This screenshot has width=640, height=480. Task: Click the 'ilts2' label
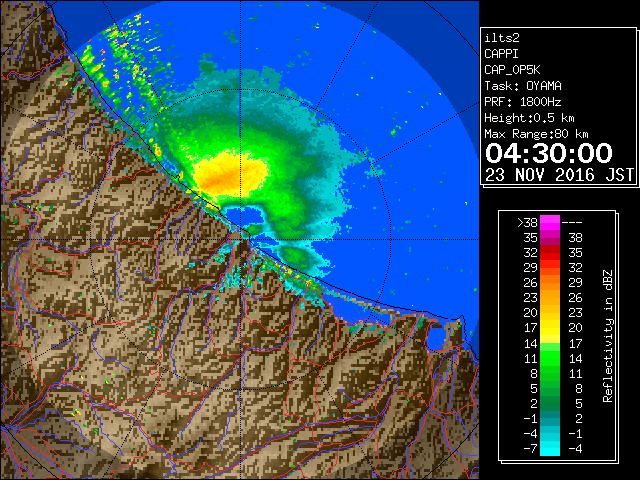[x=502, y=38]
